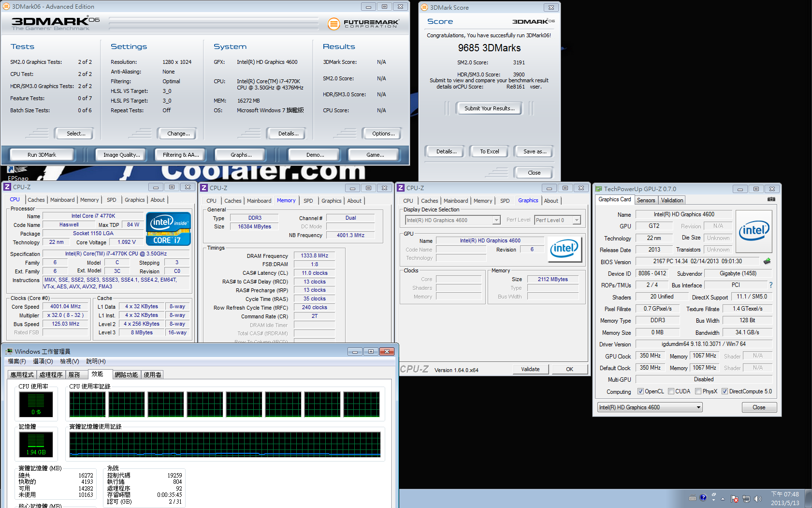Click the Intel Core i7 badge in CPU-Z
Image resolution: width=812 pixels, height=508 pixels.
[168, 229]
